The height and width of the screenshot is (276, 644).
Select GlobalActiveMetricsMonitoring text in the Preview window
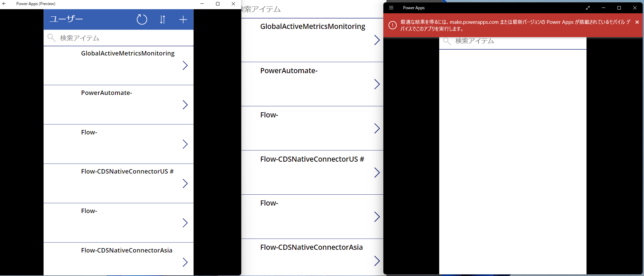(128, 53)
